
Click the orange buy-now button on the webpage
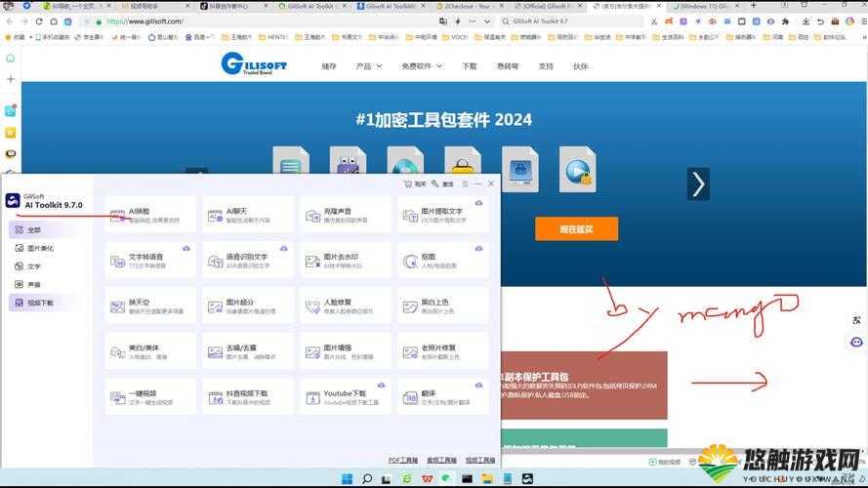[x=576, y=229]
